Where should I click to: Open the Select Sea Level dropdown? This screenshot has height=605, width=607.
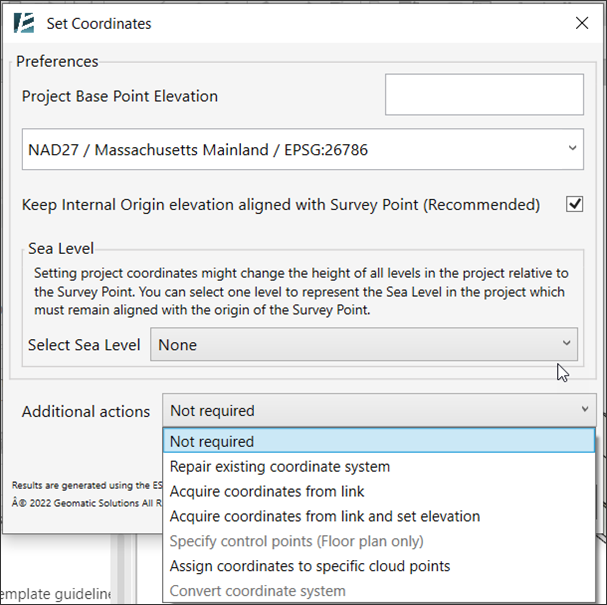coord(364,344)
